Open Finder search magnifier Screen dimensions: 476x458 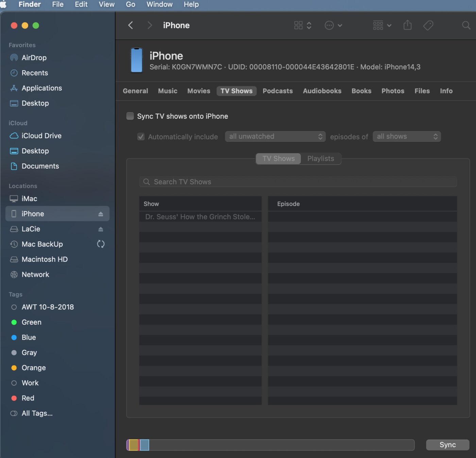(466, 25)
